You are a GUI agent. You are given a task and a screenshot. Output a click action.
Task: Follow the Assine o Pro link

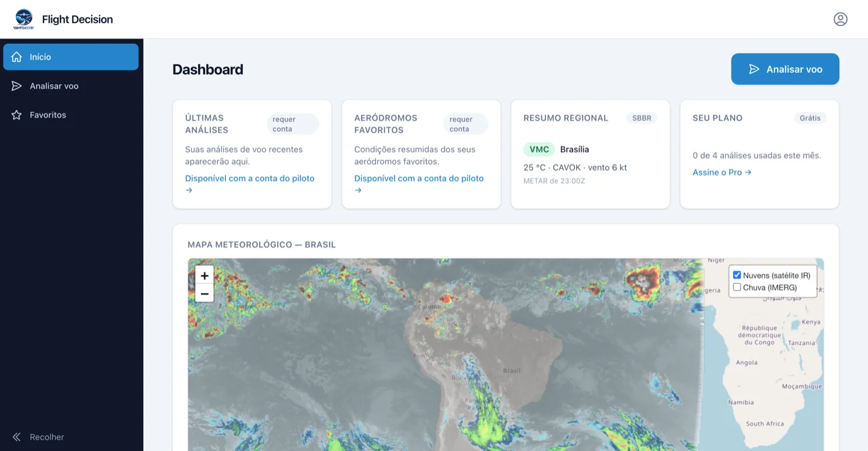722,172
